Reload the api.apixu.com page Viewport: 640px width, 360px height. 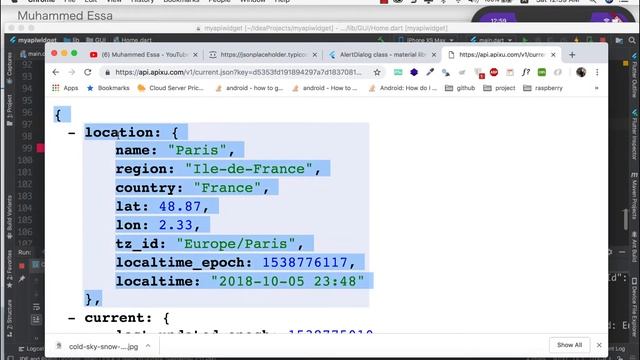(x=88, y=72)
